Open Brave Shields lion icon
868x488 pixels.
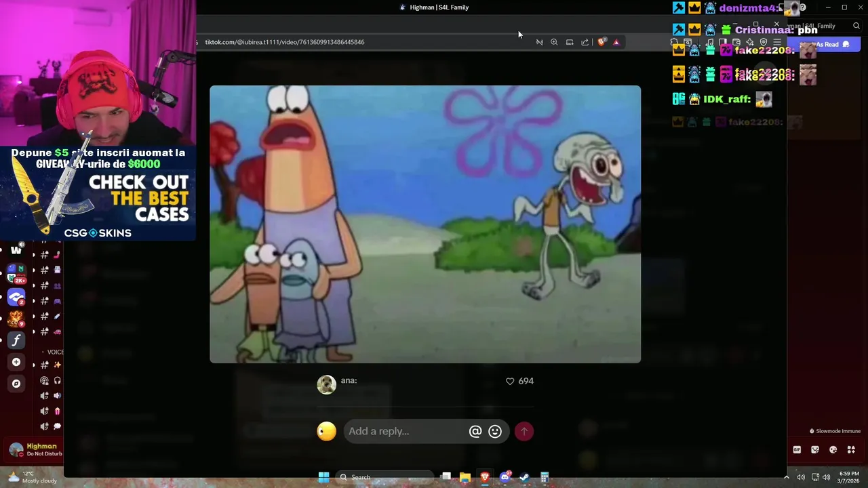601,42
